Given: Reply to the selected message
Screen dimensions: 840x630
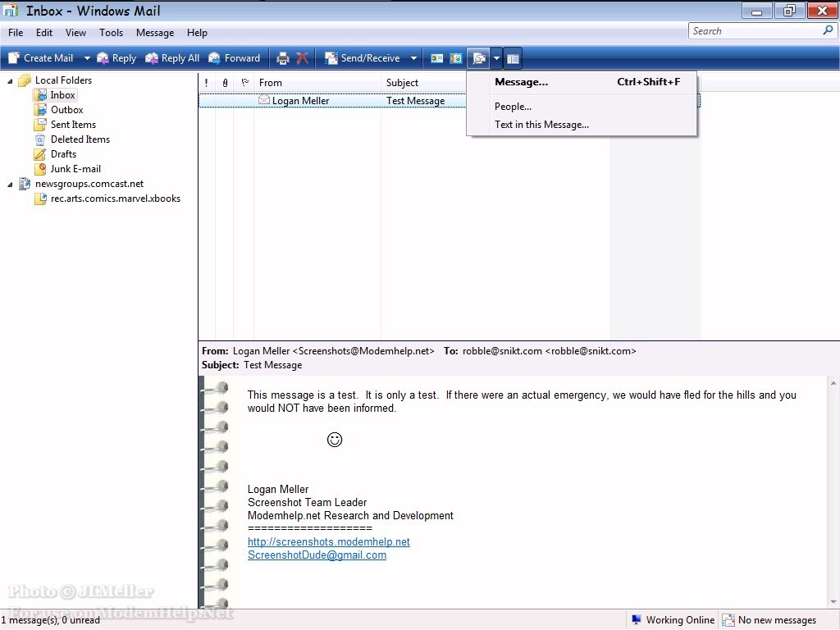Looking at the screenshot, I should [116, 58].
